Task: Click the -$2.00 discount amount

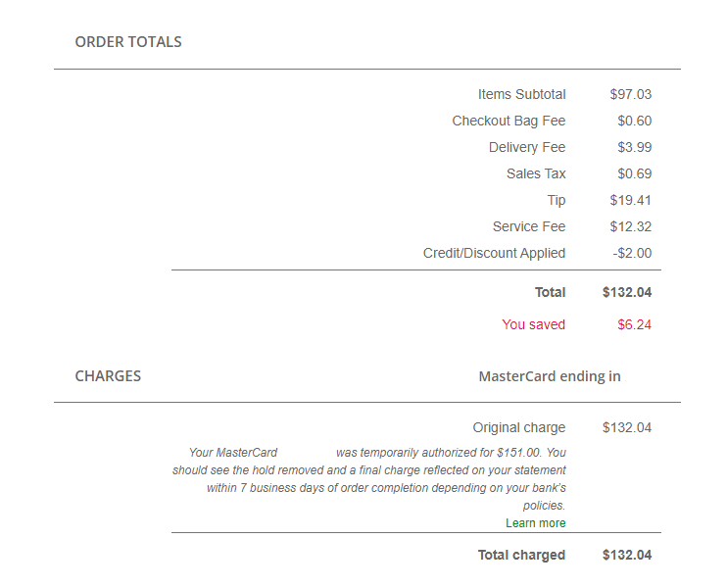Action: click(632, 254)
